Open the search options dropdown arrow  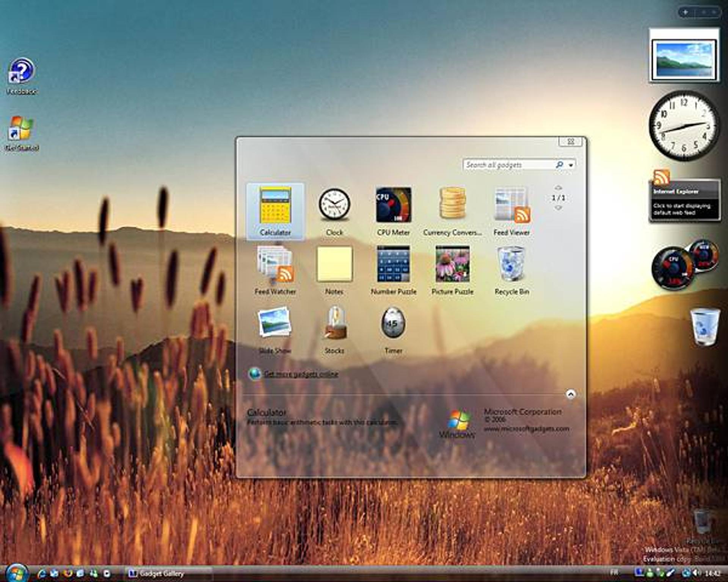(571, 164)
